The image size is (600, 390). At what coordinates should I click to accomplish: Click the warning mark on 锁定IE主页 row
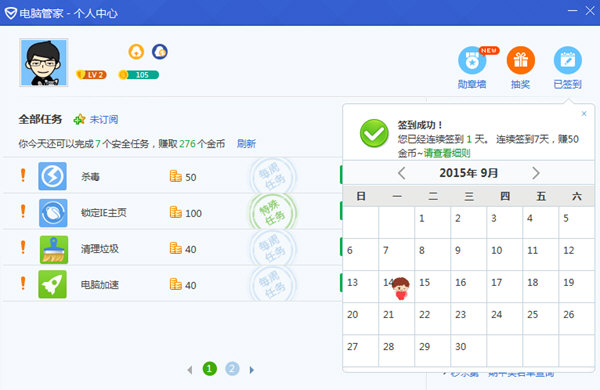coord(23,211)
